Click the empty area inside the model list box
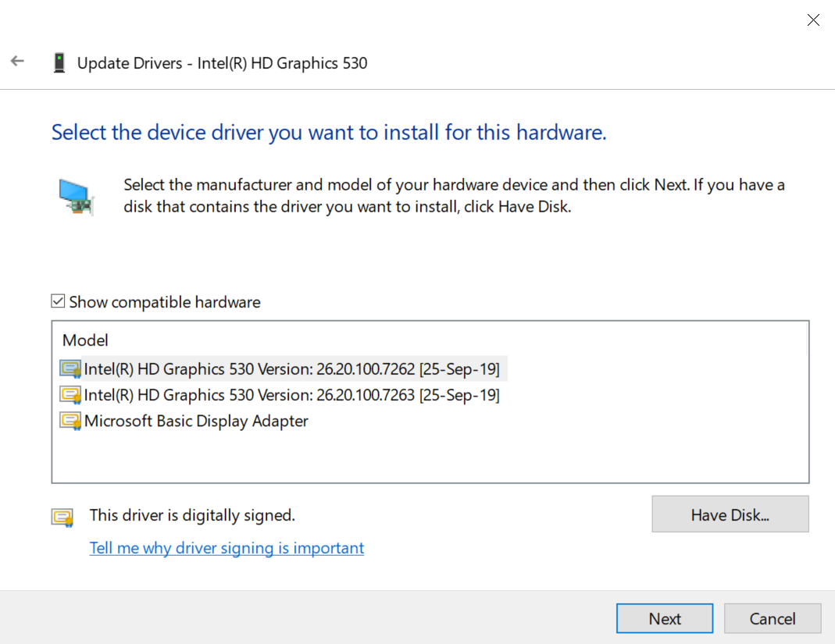Viewport: 835px width, 644px height. click(x=430, y=457)
